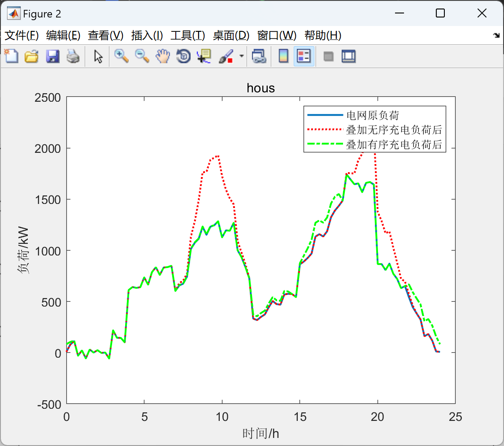Image resolution: width=504 pixels, height=446 pixels.
Task: Click the green curve peak near hour 18
Action: 347,175
